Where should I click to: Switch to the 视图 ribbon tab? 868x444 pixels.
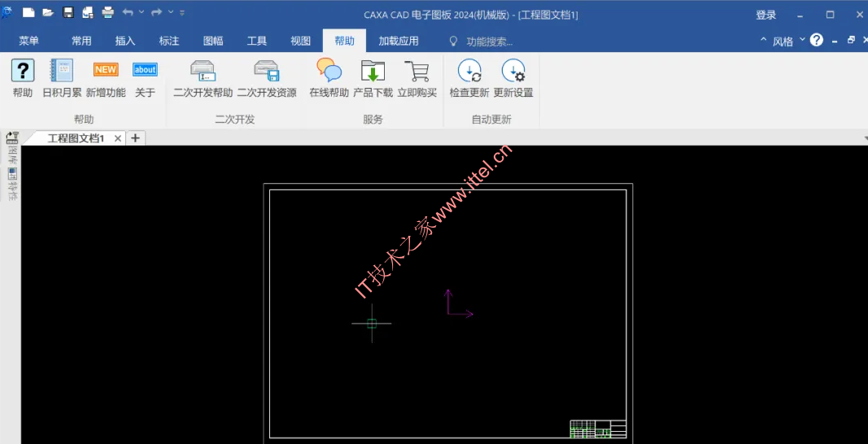[x=301, y=41]
